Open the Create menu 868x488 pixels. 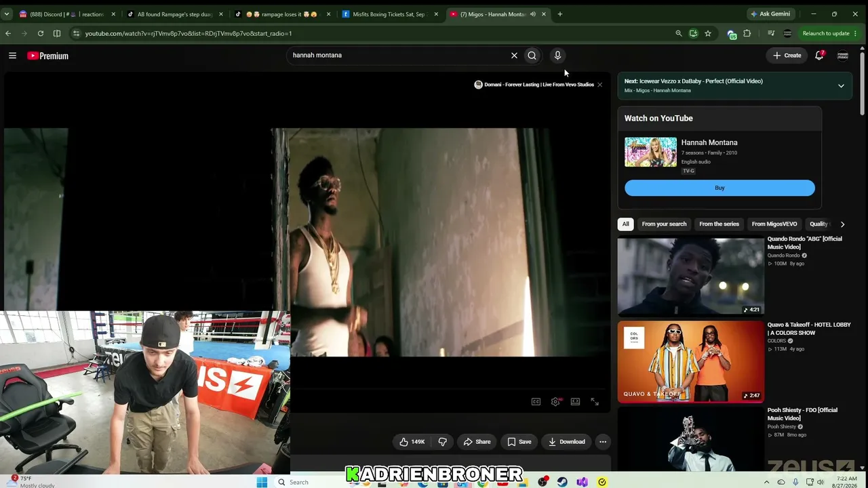coord(787,56)
